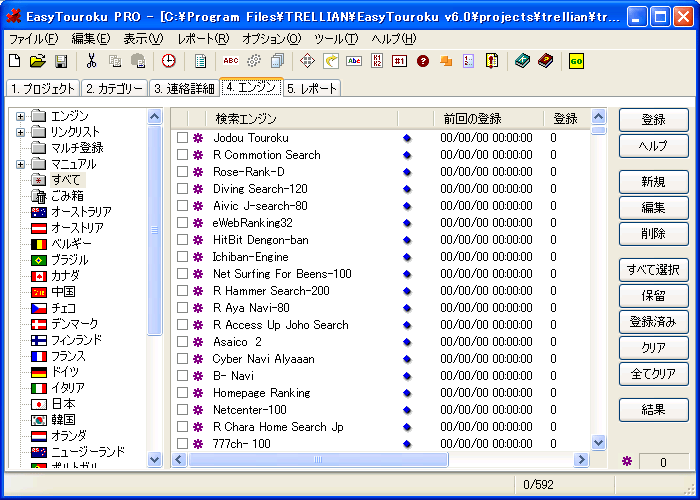Check the Homepage Ranking checkbox

pos(182,392)
